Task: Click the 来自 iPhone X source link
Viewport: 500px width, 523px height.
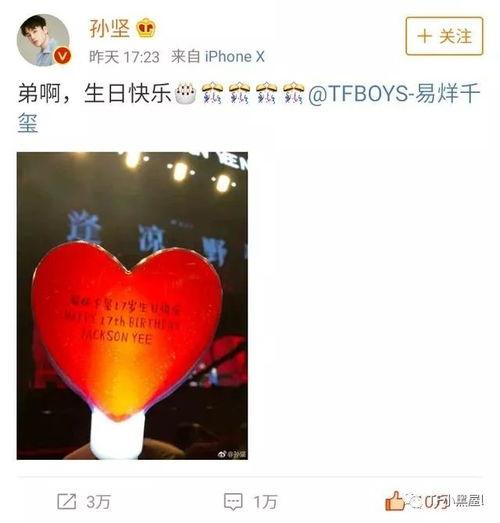Action: (218, 56)
